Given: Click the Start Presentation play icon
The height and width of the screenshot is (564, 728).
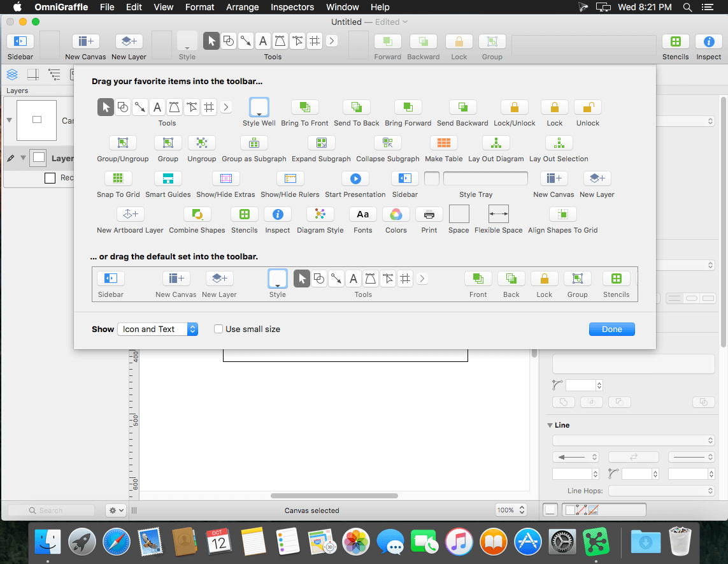Looking at the screenshot, I should tap(355, 178).
